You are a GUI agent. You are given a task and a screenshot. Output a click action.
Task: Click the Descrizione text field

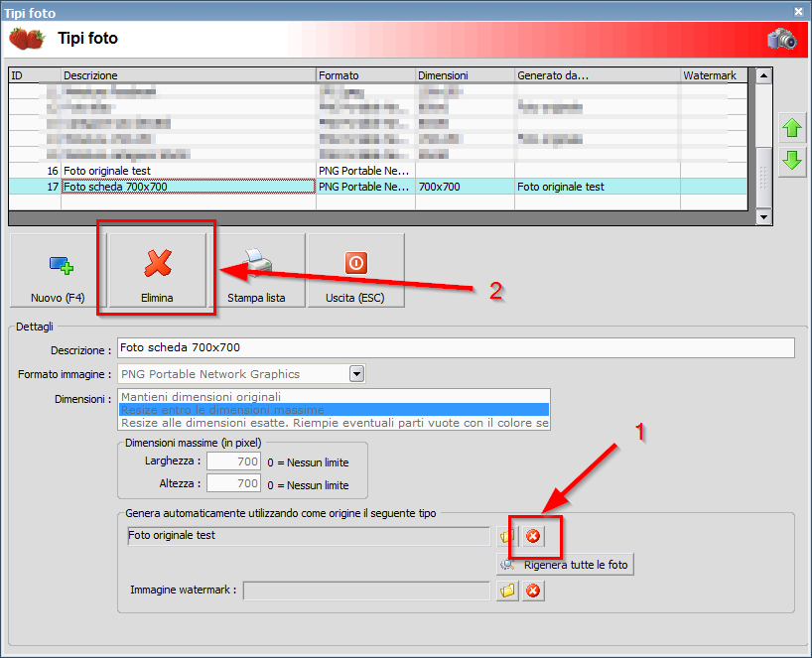(x=457, y=348)
